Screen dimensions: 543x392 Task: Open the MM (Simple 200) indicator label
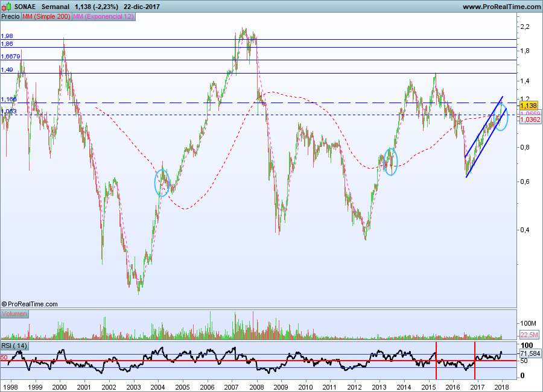46,17
